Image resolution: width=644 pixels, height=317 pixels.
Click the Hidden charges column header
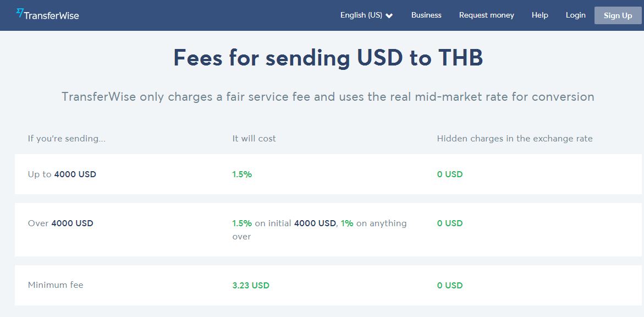(515, 139)
